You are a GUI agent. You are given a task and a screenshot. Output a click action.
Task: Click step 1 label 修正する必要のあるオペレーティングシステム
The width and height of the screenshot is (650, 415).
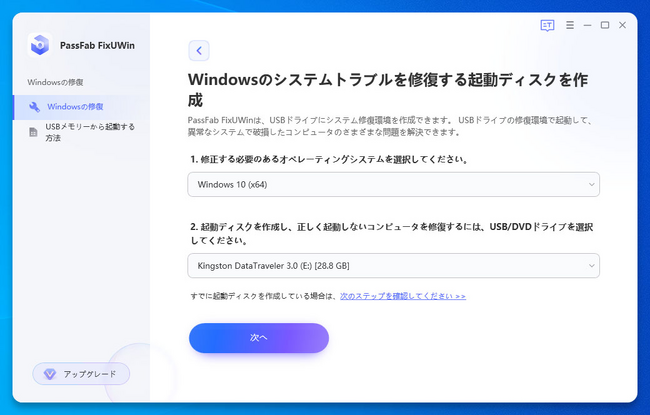[x=330, y=160]
